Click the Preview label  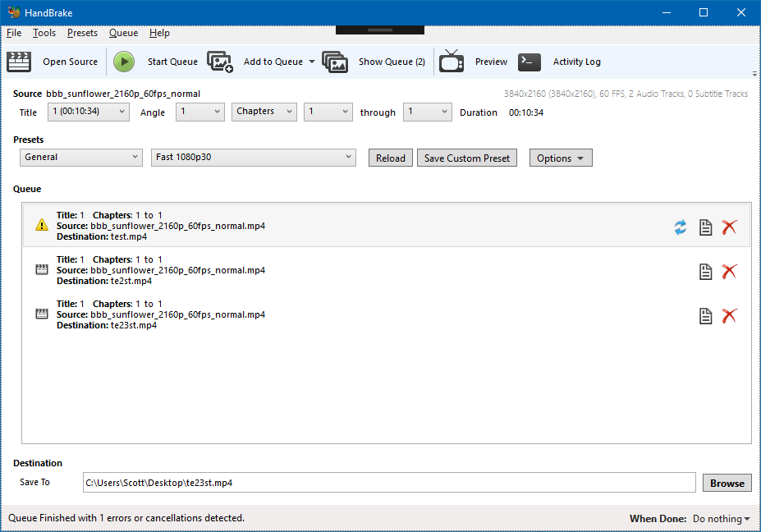[491, 62]
